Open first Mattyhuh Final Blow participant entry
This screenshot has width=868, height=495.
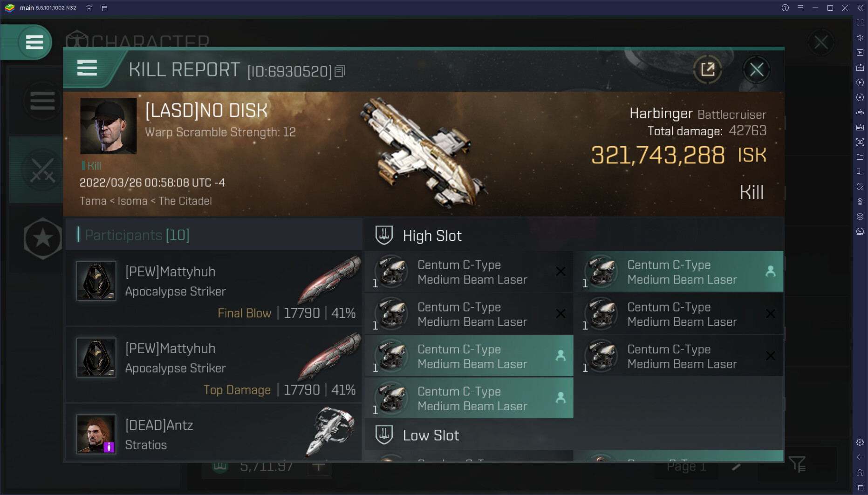[214, 289]
